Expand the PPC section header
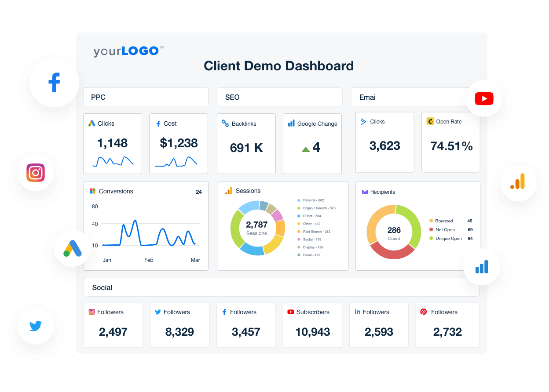This screenshot has height=392, width=549. click(146, 97)
